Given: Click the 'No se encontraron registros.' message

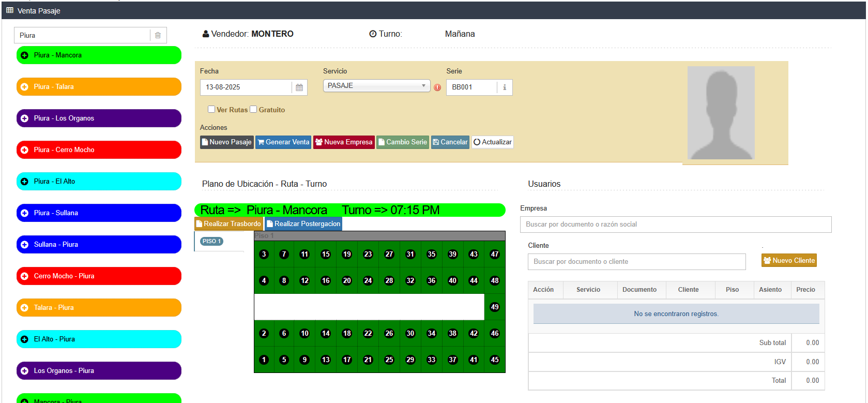Looking at the screenshot, I should point(676,314).
